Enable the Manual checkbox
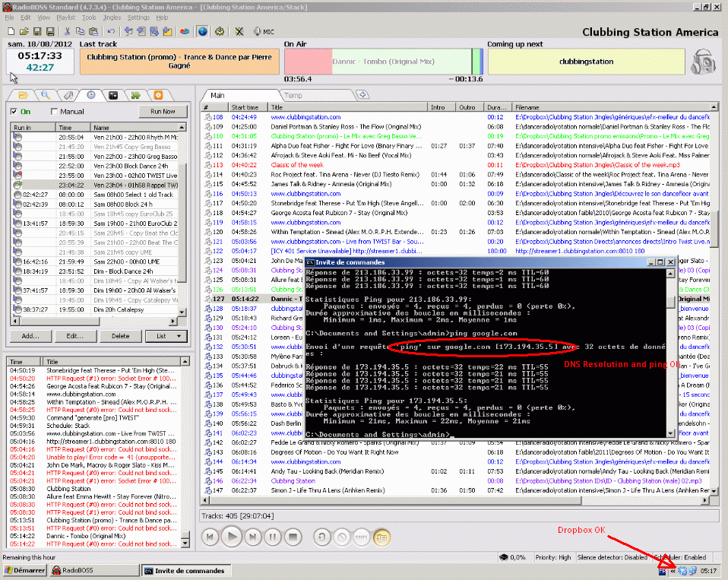This screenshot has height=580, width=728. pos(54,112)
